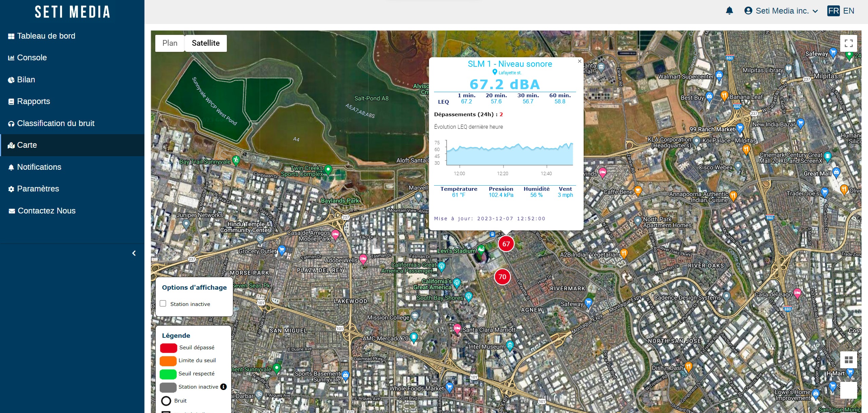Click the Levi's Stadium map pin

coord(481,250)
